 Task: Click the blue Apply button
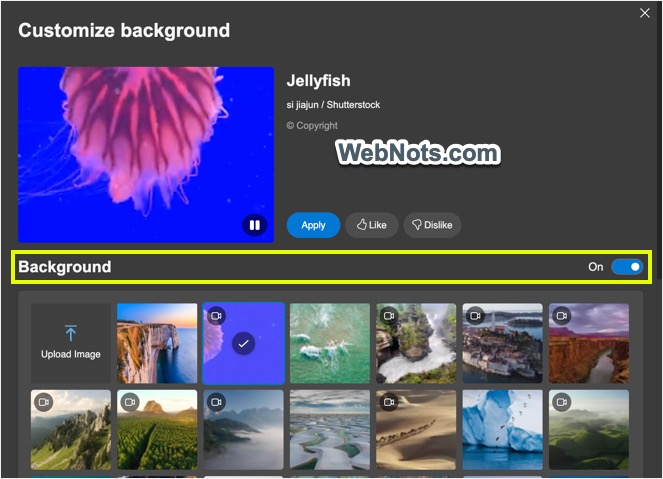pyautogui.click(x=313, y=225)
